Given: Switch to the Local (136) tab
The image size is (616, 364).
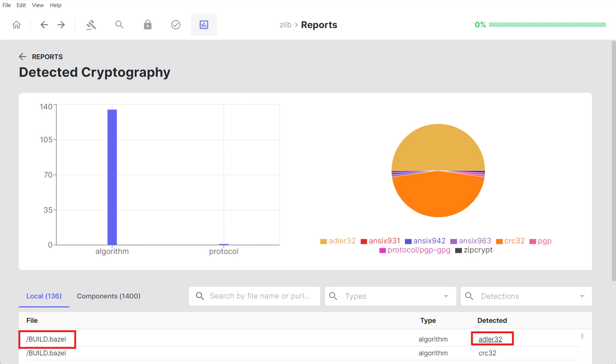Looking at the screenshot, I should [x=44, y=296].
